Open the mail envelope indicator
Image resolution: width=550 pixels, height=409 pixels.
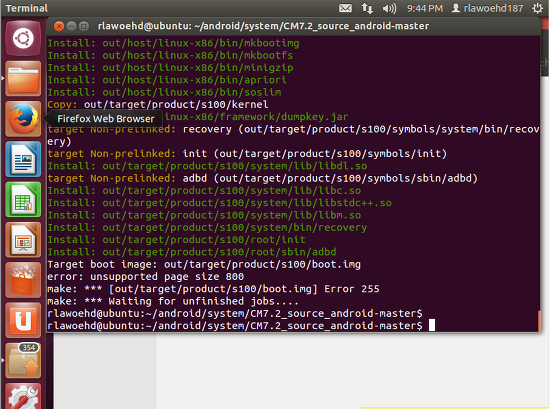point(346,8)
